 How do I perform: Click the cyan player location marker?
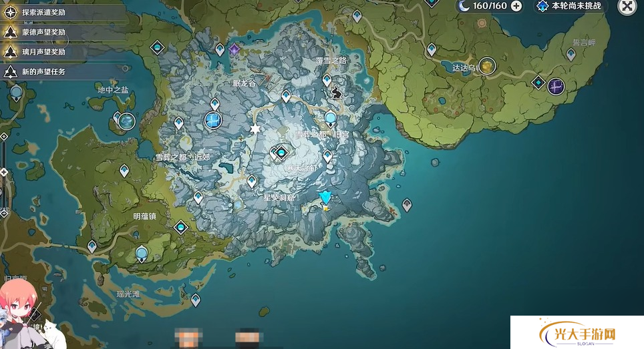coord(325,198)
